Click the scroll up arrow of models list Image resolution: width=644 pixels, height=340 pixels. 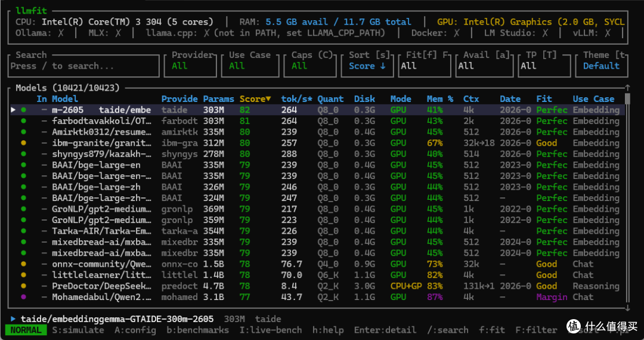pos(627,88)
